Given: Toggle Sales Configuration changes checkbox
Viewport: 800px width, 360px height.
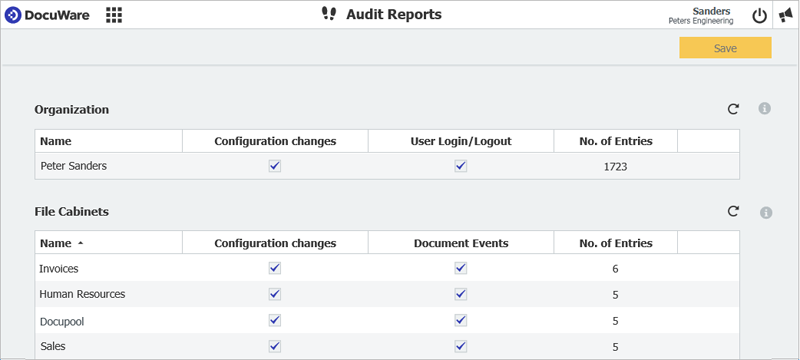Looking at the screenshot, I should (x=275, y=346).
